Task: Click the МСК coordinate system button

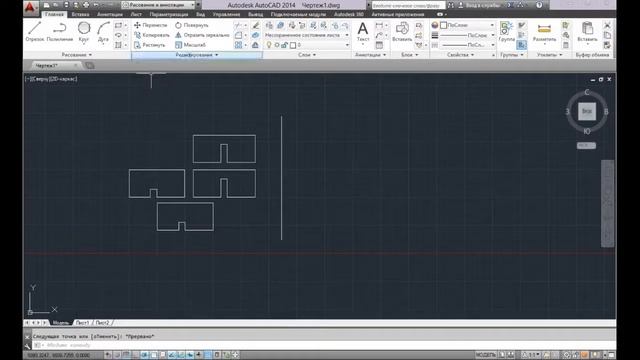Action: click(x=586, y=146)
